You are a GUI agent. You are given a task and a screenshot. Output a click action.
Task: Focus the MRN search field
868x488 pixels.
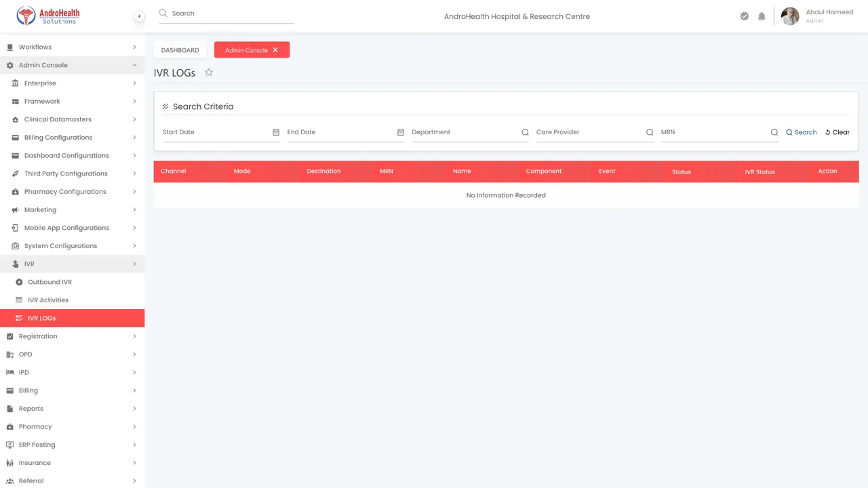coord(720,132)
